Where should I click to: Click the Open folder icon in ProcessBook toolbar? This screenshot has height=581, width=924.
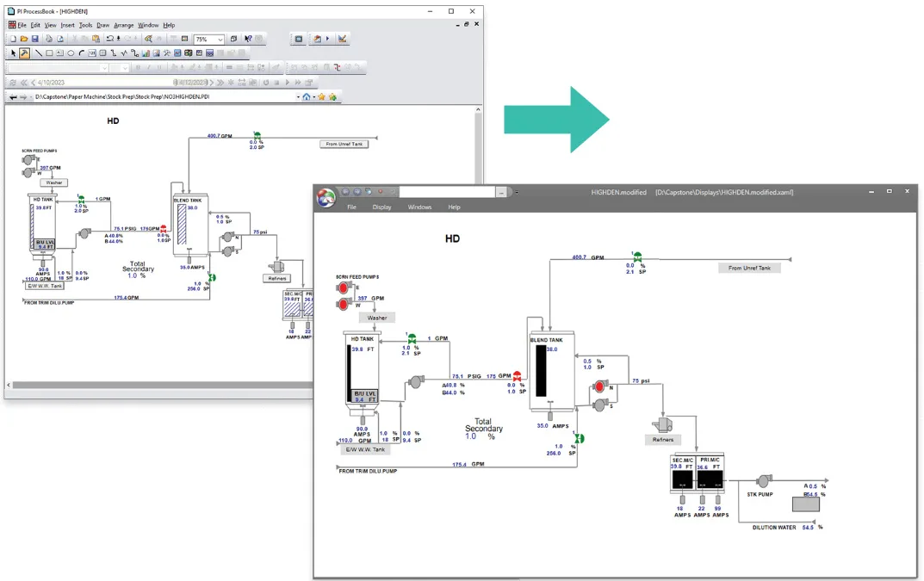(x=24, y=39)
